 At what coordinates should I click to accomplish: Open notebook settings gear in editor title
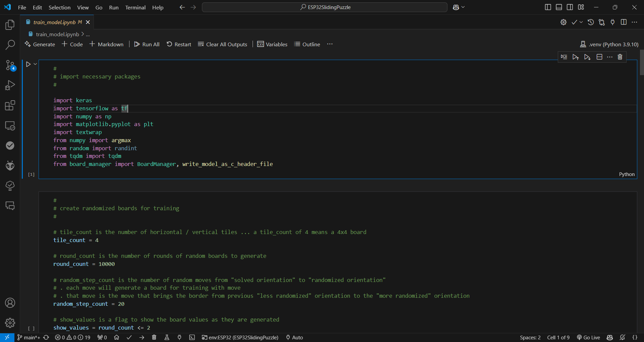pyautogui.click(x=563, y=22)
